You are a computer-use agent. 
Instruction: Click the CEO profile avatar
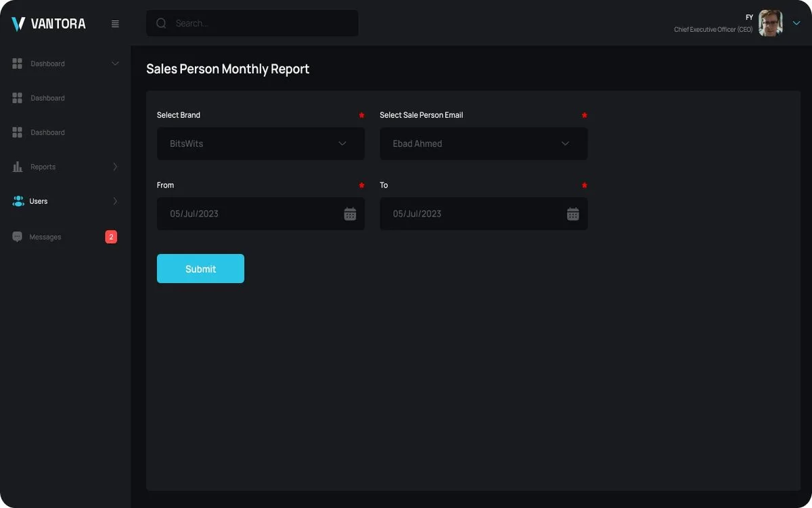pos(770,23)
